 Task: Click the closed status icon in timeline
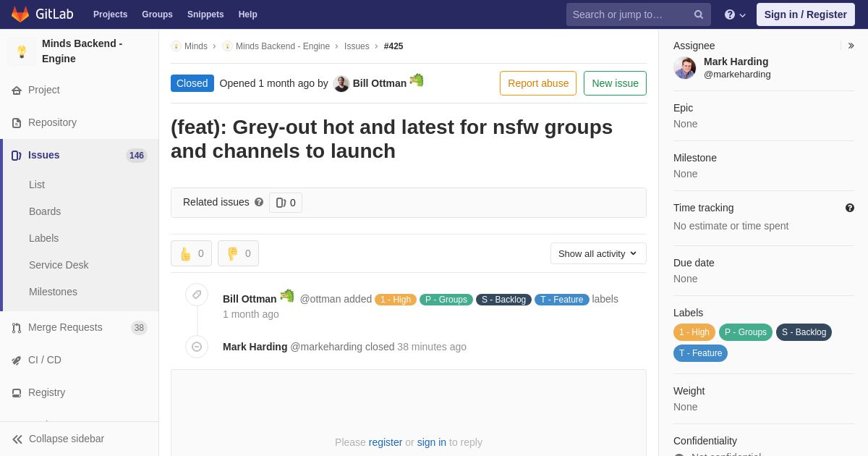pyautogui.click(x=197, y=347)
